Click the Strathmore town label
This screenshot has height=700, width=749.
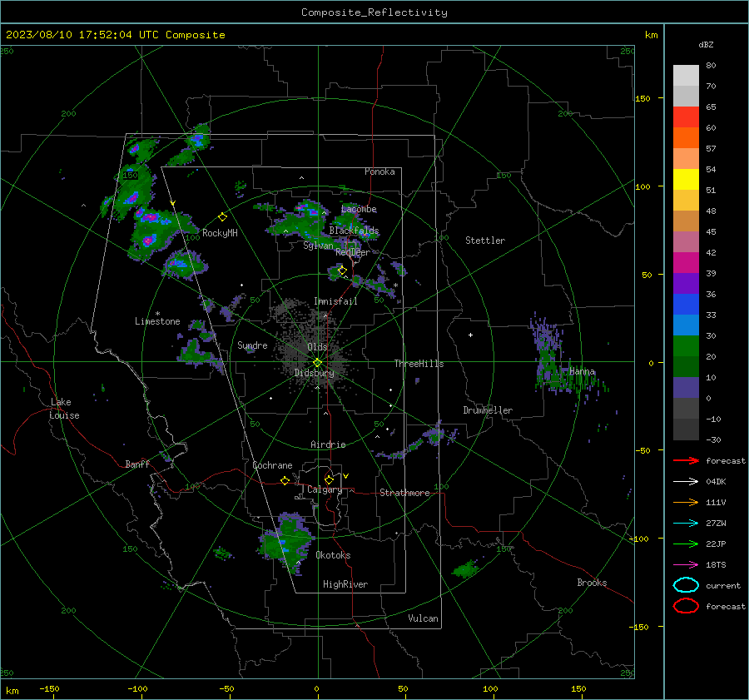(x=404, y=493)
